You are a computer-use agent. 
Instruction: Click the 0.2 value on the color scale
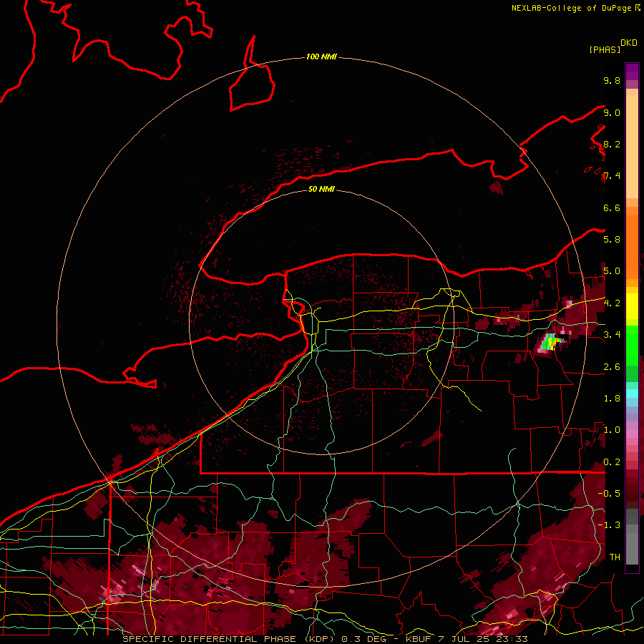[x=612, y=462]
